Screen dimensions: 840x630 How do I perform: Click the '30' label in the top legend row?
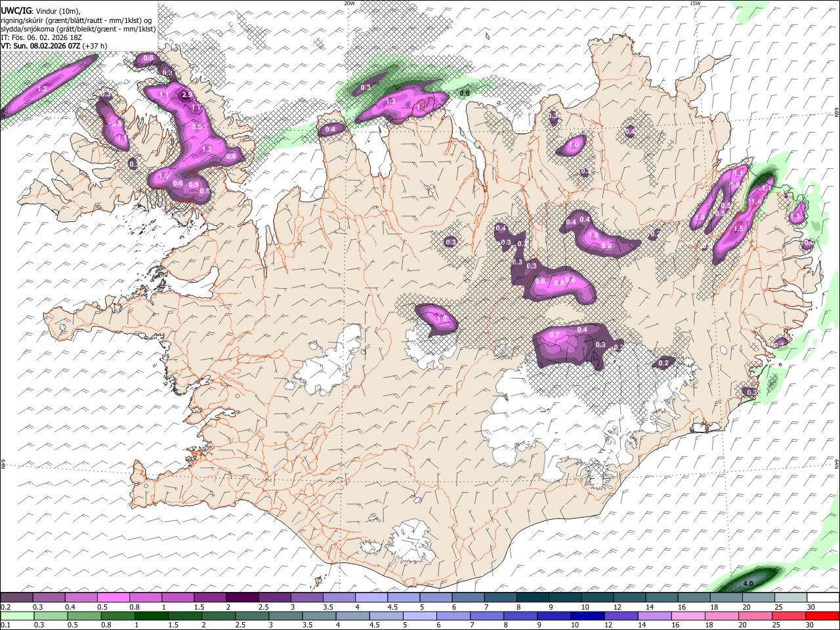coord(811,607)
